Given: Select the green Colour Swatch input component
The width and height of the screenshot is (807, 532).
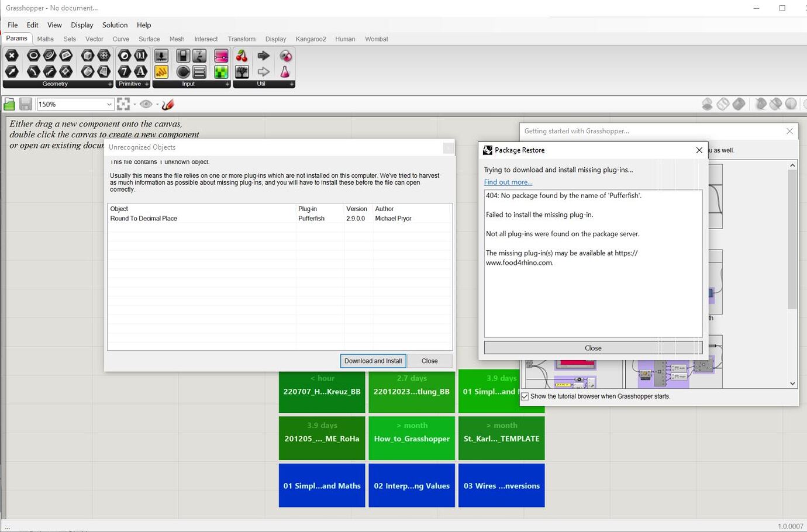Looking at the screenshot, I should 221,71.
